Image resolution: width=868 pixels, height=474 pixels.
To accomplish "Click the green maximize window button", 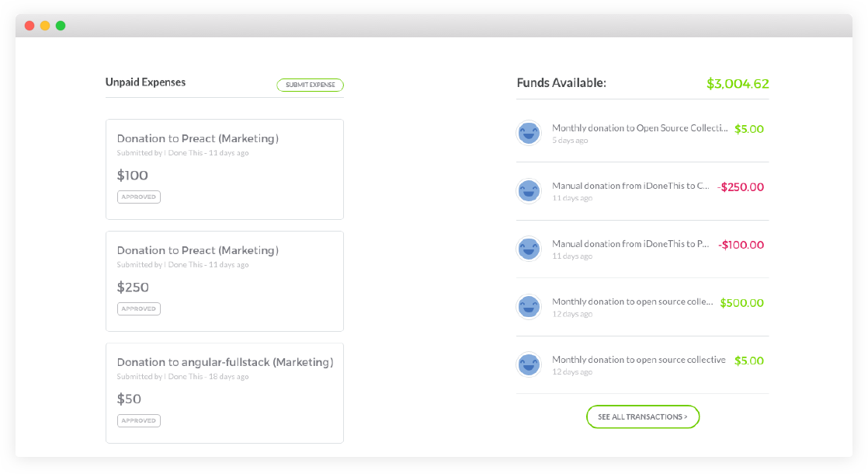I will click(61, 26).
